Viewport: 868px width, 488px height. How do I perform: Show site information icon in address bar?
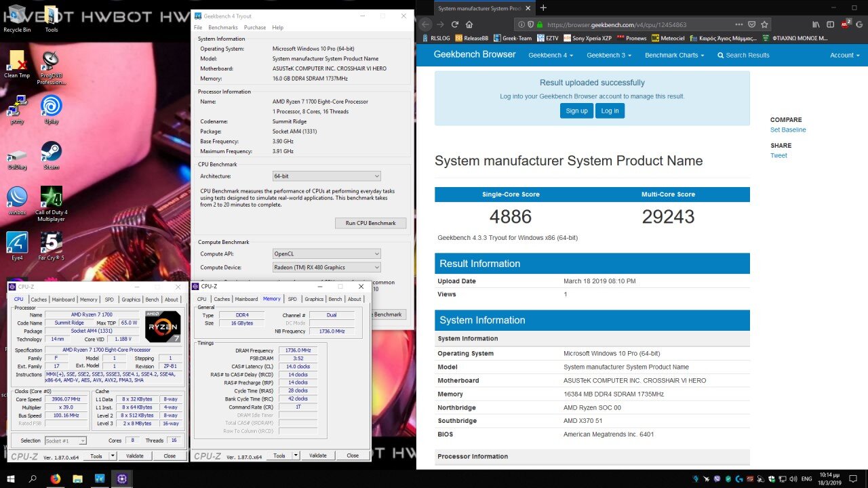521,24
